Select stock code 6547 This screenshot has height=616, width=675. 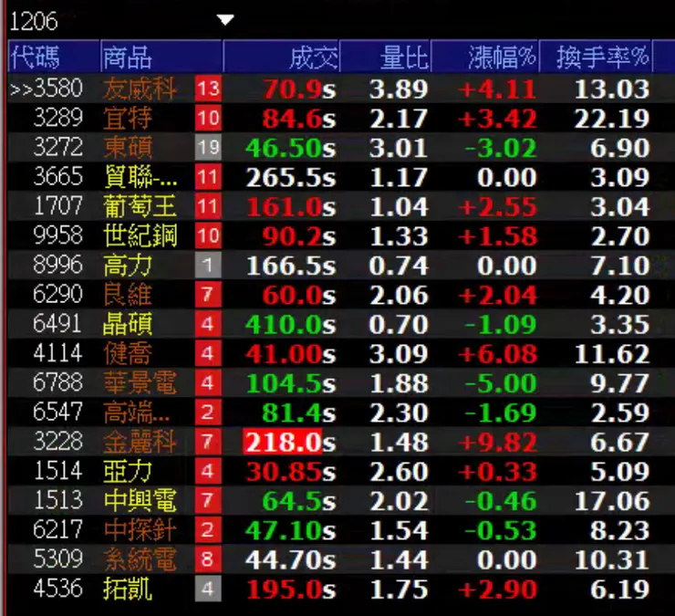pyautogui.click(x=57, y=412)
